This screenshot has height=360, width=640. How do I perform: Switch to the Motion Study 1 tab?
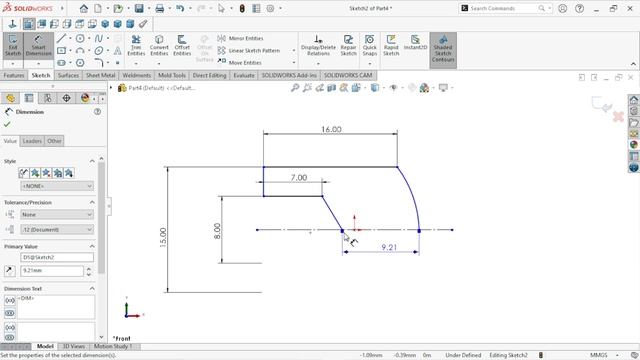pyautogui.click(x=113, y=346)
